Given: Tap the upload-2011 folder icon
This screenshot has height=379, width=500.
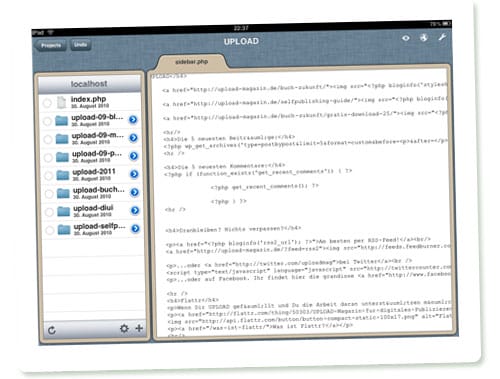Looking at the screenshot, I should click(63, 175).
